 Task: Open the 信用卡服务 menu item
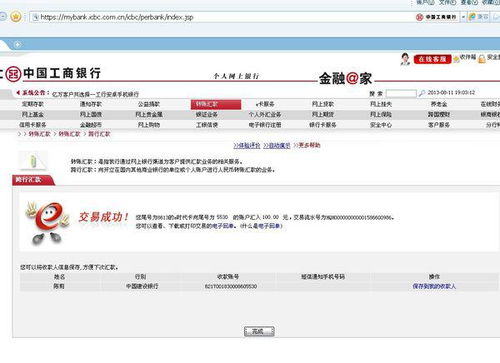coord(33,125)
